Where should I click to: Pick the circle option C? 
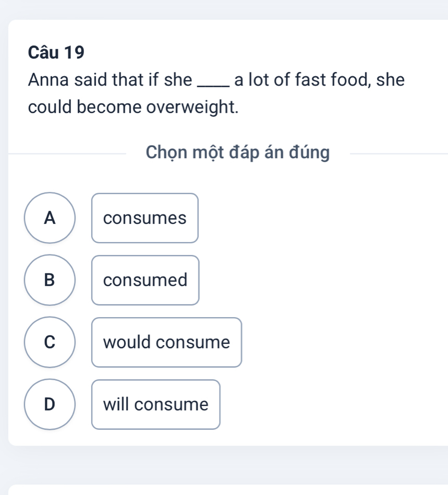pos(50,342)
